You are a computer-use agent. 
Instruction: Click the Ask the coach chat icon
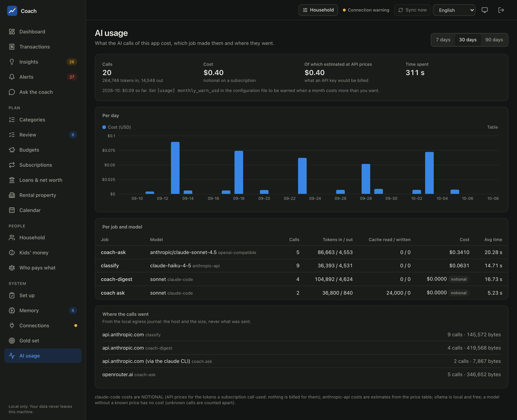point(12,92)
